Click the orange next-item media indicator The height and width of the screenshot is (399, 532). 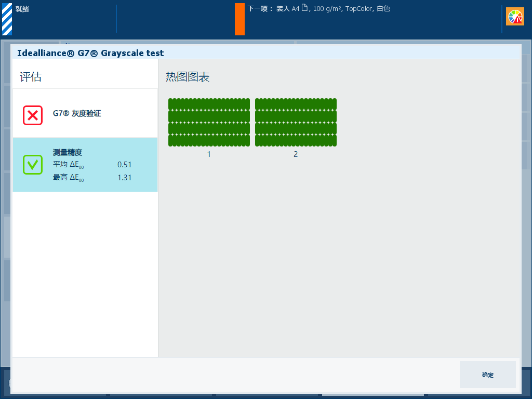click(x=240, y=19)
